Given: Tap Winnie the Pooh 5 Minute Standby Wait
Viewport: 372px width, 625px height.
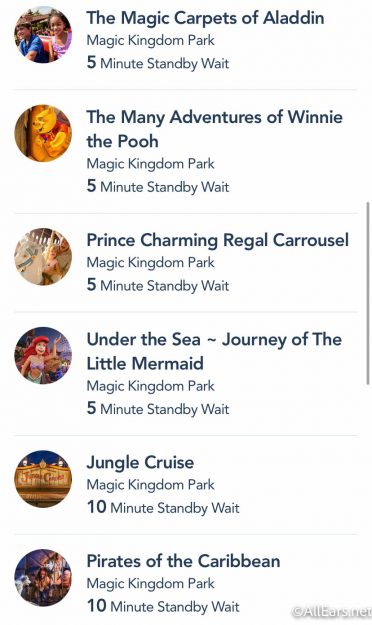Looking at the screenshot, I should coord(158,186).
